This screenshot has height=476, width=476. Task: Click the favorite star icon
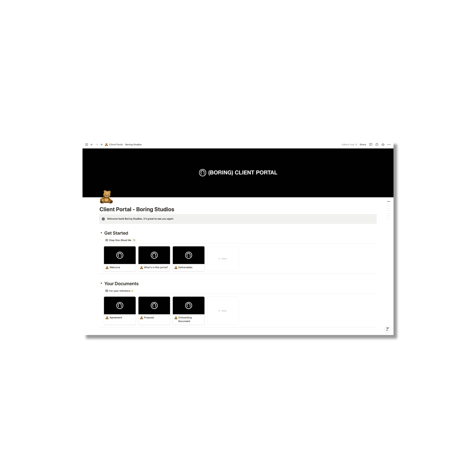[383, 144]
